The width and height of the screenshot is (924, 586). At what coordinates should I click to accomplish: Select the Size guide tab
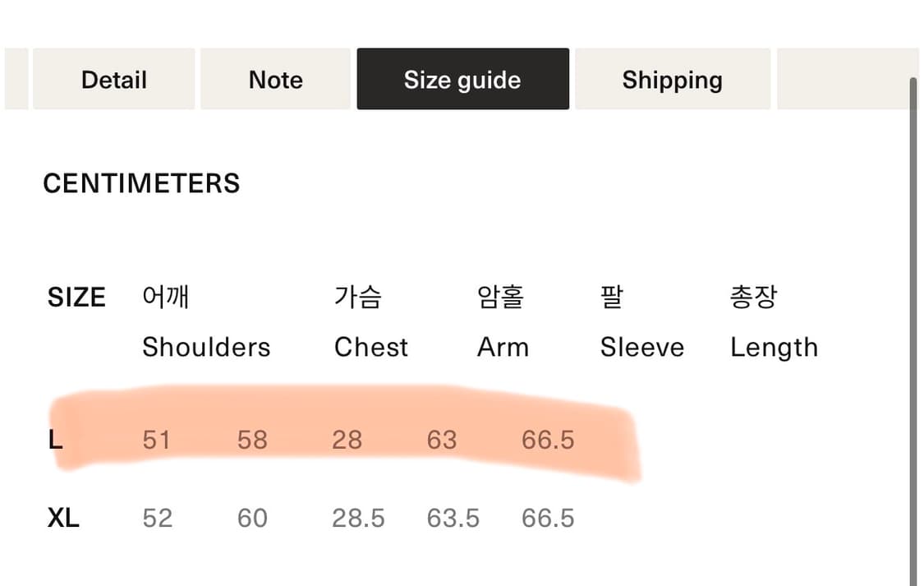click(x=462, y=79)
